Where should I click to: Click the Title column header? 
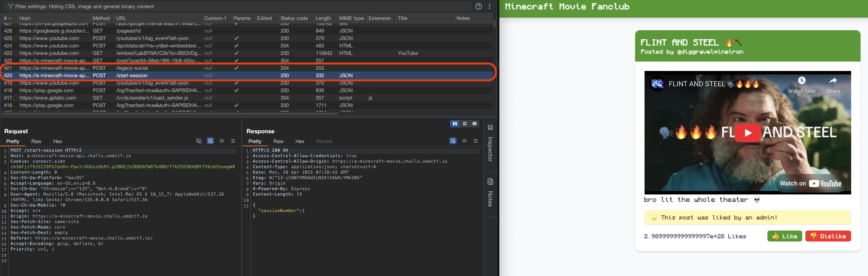tap(403, 18)
